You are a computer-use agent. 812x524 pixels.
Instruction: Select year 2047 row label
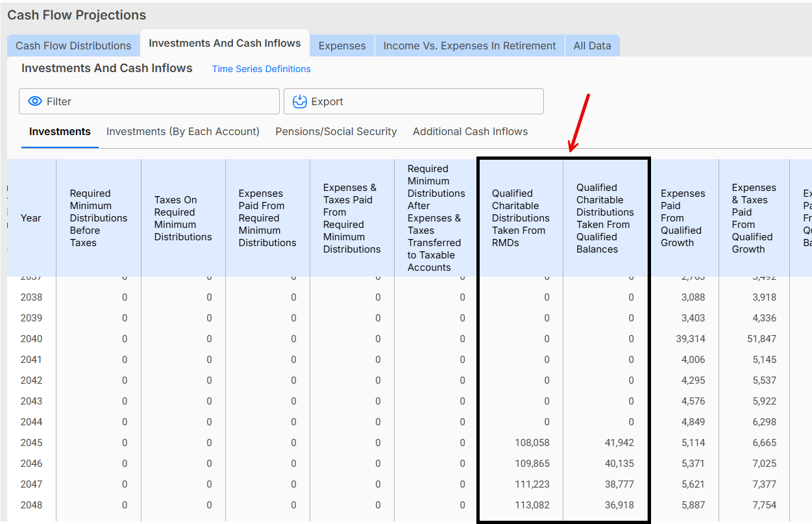(31, 484)
